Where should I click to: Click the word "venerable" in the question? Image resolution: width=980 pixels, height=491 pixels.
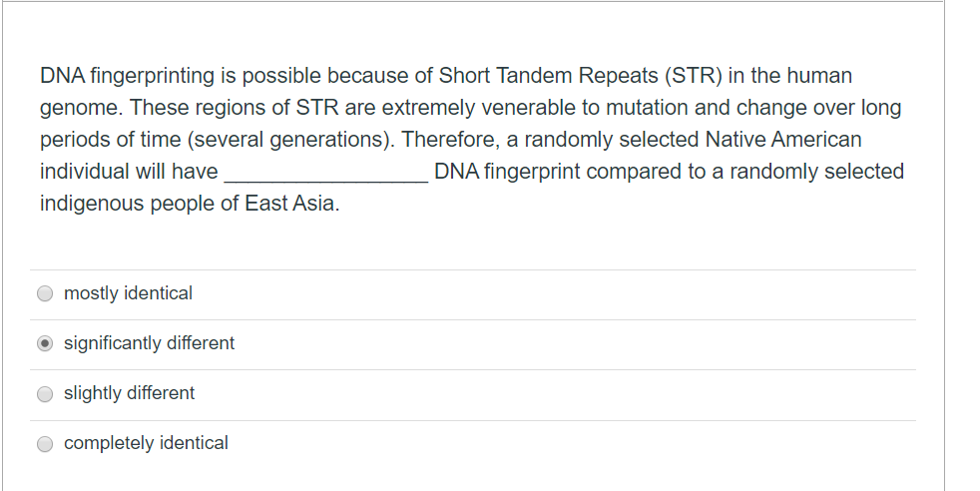point(528,108)
